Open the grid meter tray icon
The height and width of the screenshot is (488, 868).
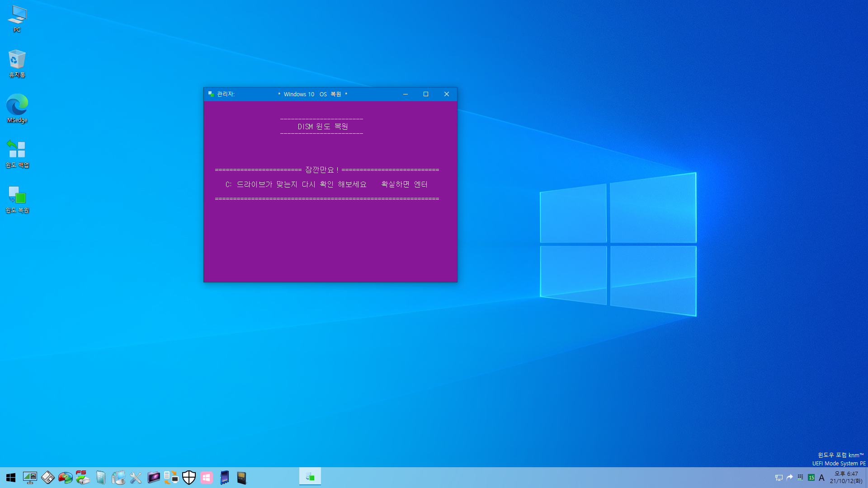(x=800, y=478)
